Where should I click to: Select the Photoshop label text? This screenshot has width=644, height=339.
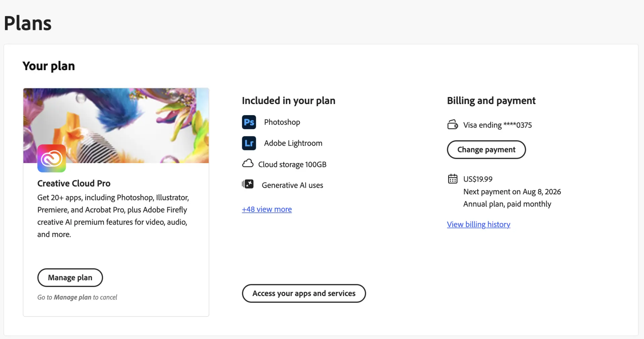pos(282,122)
